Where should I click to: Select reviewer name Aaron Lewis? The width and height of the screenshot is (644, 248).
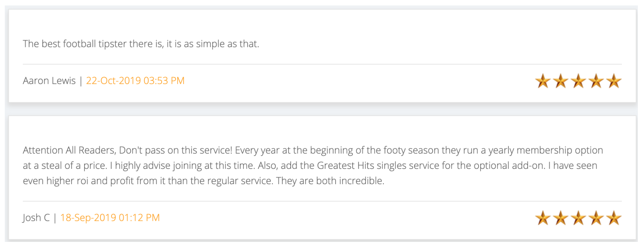(49, 81)
